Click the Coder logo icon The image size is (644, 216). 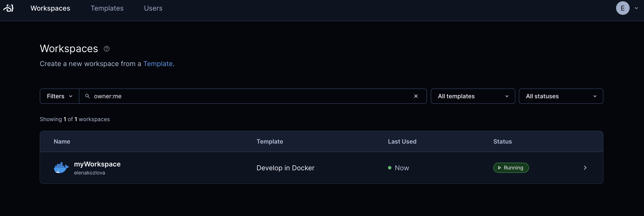8,8
